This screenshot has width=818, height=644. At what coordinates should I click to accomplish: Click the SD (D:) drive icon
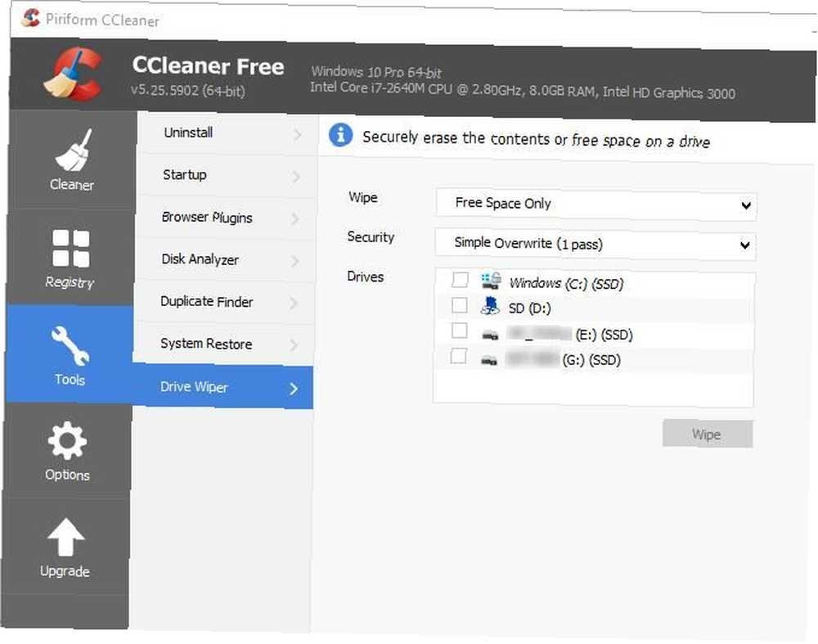[490, 306]
